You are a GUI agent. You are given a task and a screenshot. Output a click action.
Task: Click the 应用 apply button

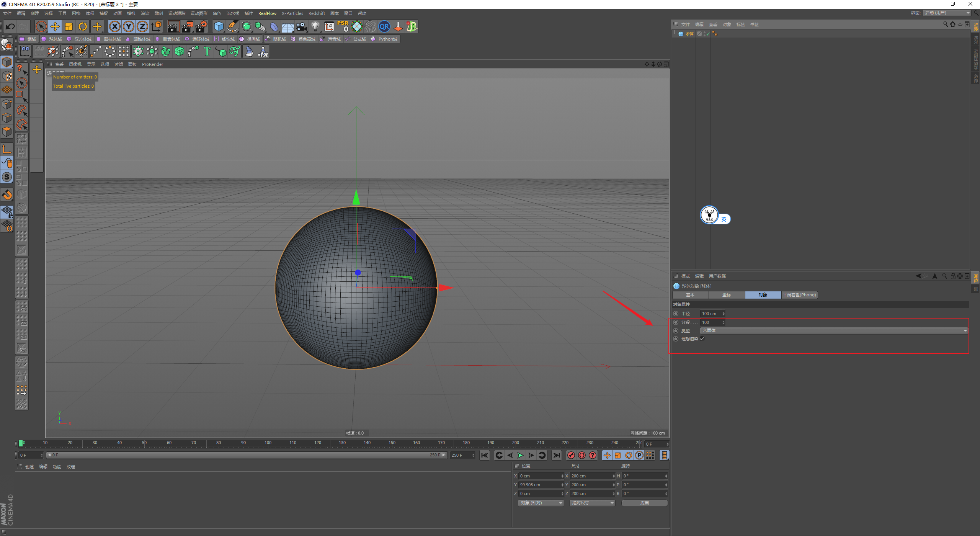click(644, 503)
